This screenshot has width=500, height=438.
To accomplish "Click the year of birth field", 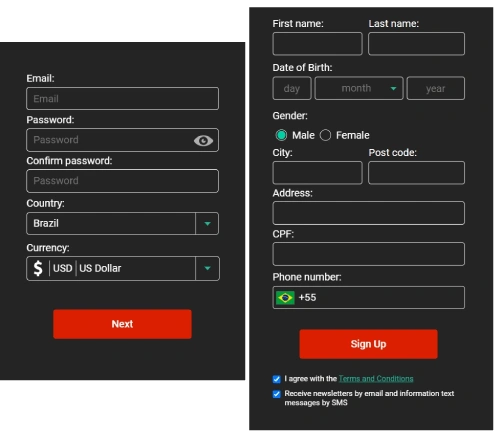I will point(436,88).
